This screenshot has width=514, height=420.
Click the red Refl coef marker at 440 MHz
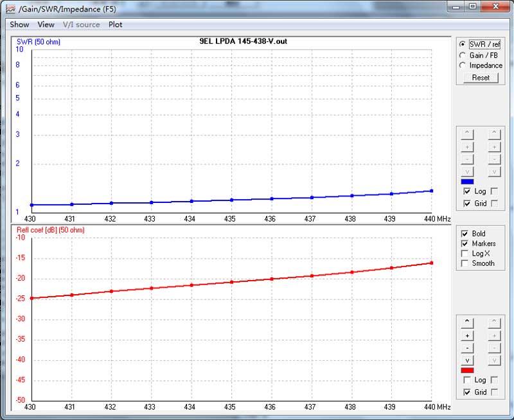[x=431, y=263]
